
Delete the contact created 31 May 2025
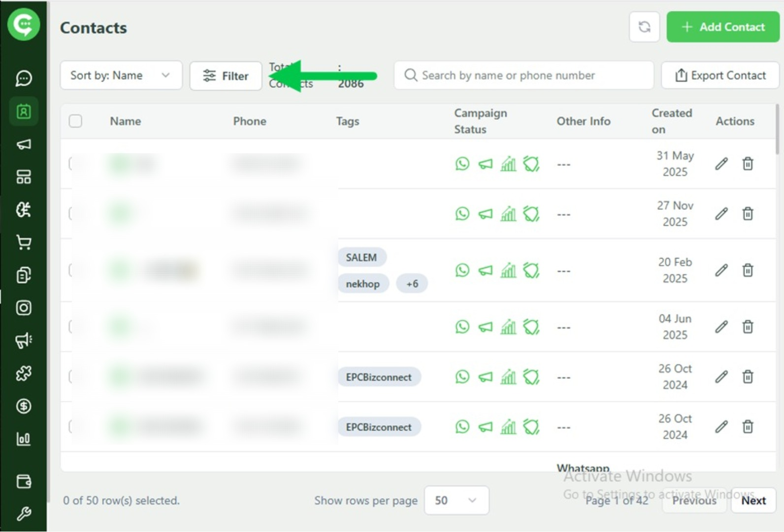748,164
